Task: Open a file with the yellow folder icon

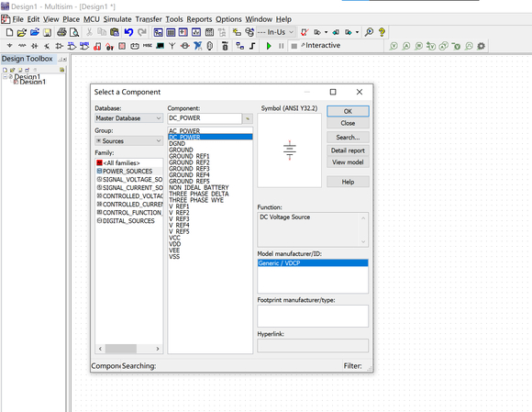Action: pos(22,32)
